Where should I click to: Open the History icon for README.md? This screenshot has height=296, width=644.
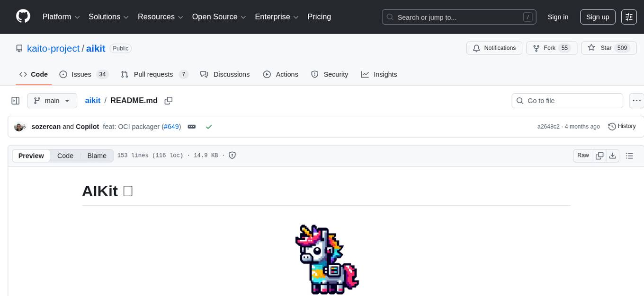pos(612,126)
